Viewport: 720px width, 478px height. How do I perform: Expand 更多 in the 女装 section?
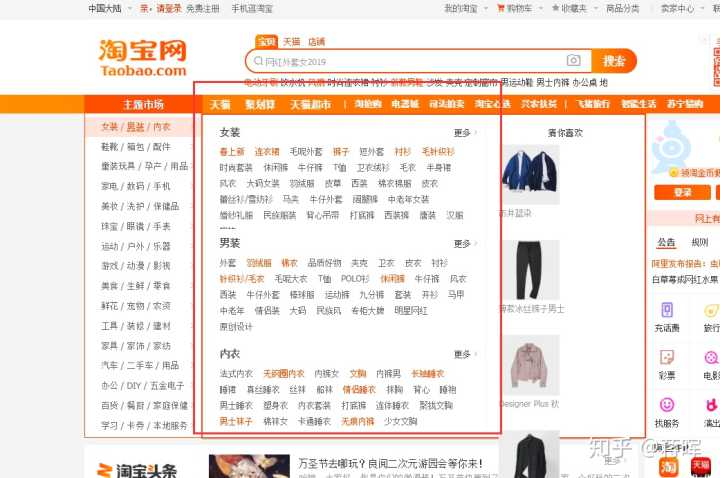click(x=465, y=132)
